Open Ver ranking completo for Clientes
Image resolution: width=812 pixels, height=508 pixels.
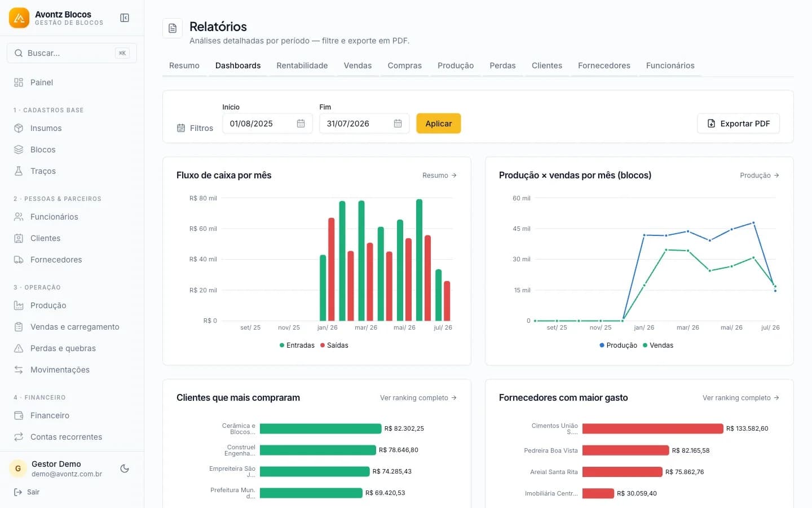(418, 398)
